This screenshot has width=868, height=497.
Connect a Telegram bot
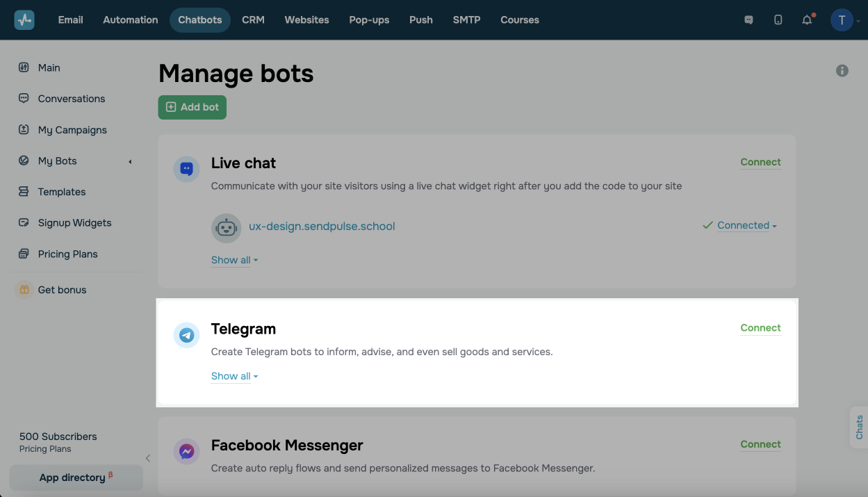[x=760, y=328]
